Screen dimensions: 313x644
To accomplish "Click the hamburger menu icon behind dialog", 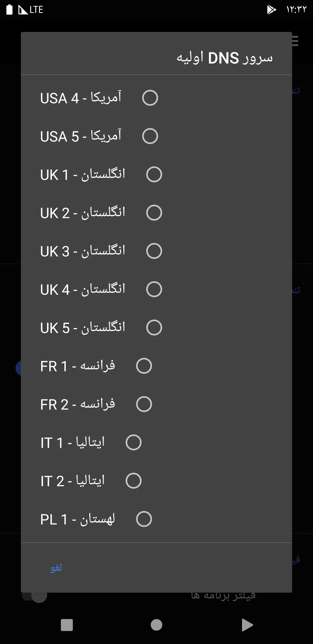I will [295, 41].
